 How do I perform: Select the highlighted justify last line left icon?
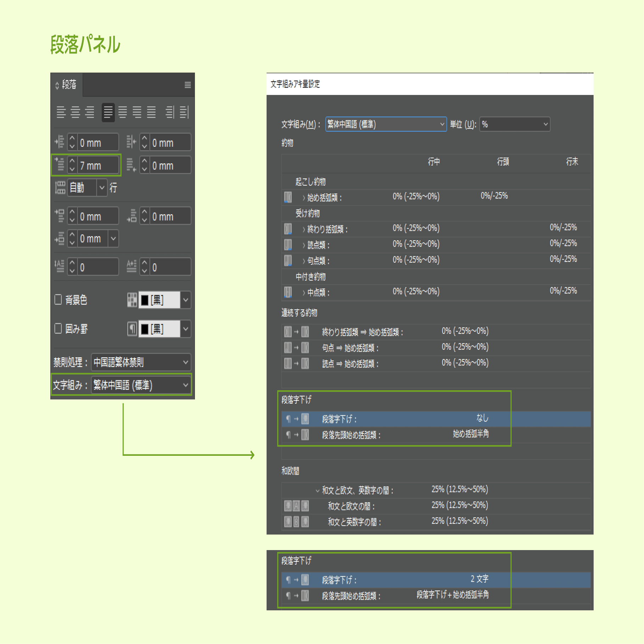tap(108, 112)
